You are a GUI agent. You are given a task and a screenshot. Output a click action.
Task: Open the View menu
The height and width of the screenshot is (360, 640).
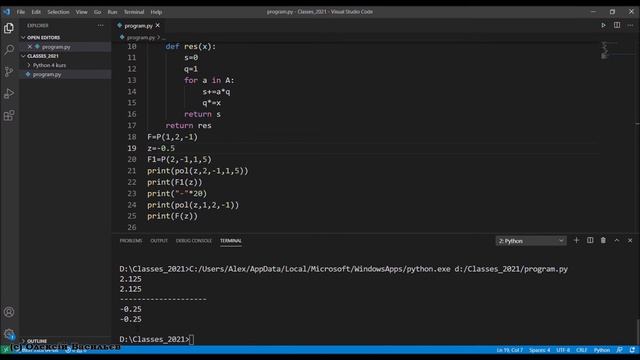tap(82, 12)
